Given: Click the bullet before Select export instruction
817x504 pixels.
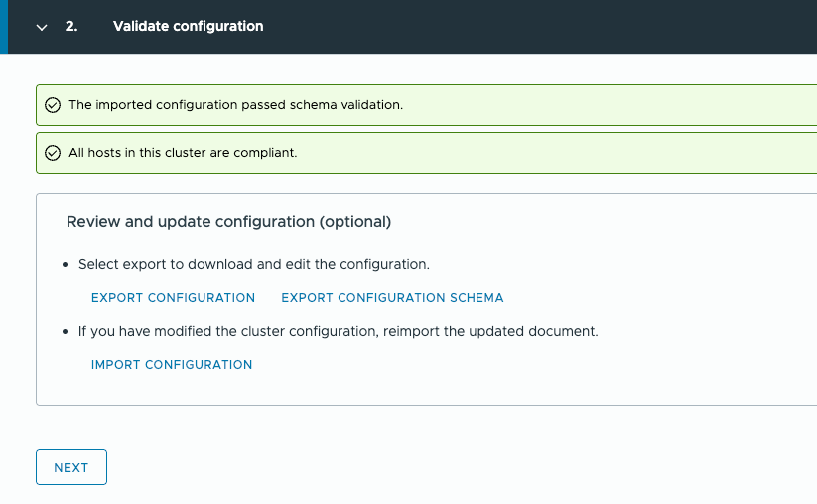Looking at the screenshot, I should pos(66,266).
